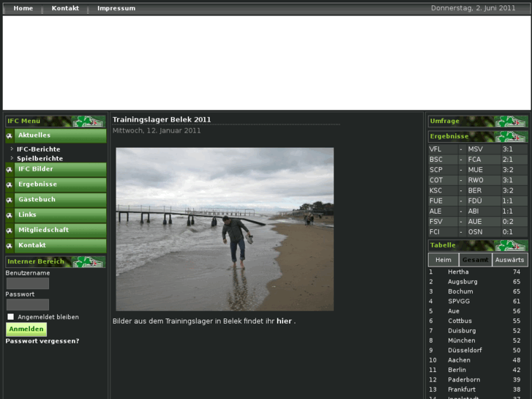
Task: Open the Gästebuch menu item
Action: [61, 200]
